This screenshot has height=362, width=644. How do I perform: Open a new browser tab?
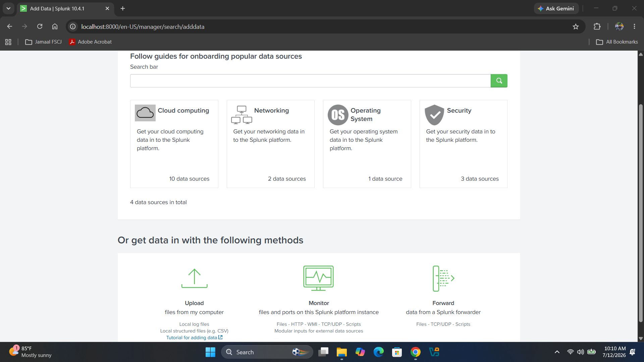click(123, 8)
